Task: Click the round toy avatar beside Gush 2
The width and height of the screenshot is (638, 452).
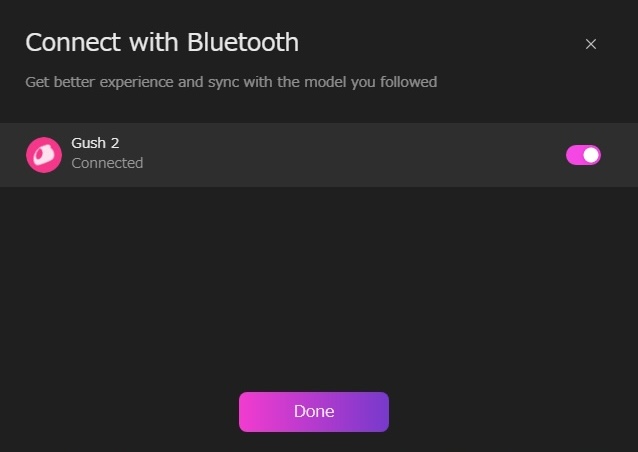Action: (x=44, y=154)
